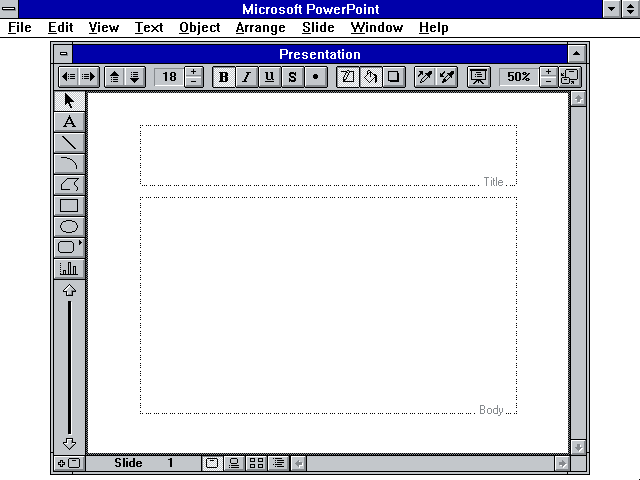Open the Object menu
The width and height of the screenshot is (640, 480).
200,27
